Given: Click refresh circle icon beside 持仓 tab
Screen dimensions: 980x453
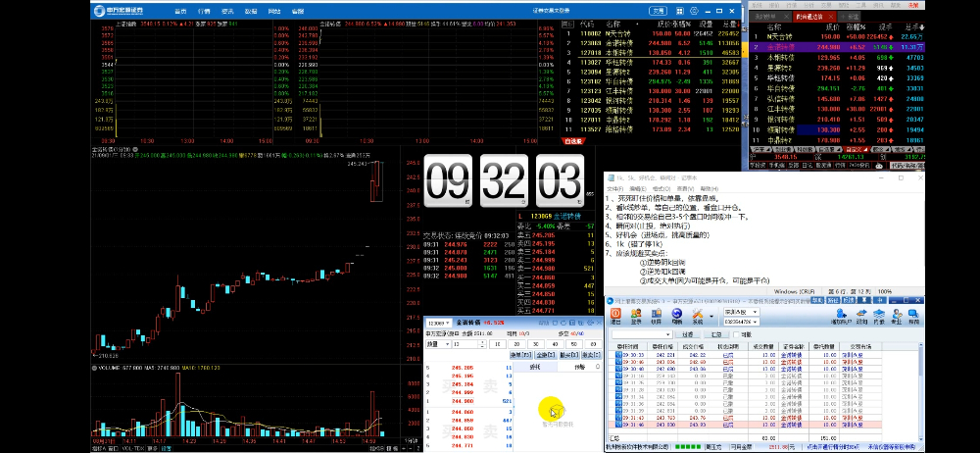Looking at the screenshot, I should coord(598,367).
